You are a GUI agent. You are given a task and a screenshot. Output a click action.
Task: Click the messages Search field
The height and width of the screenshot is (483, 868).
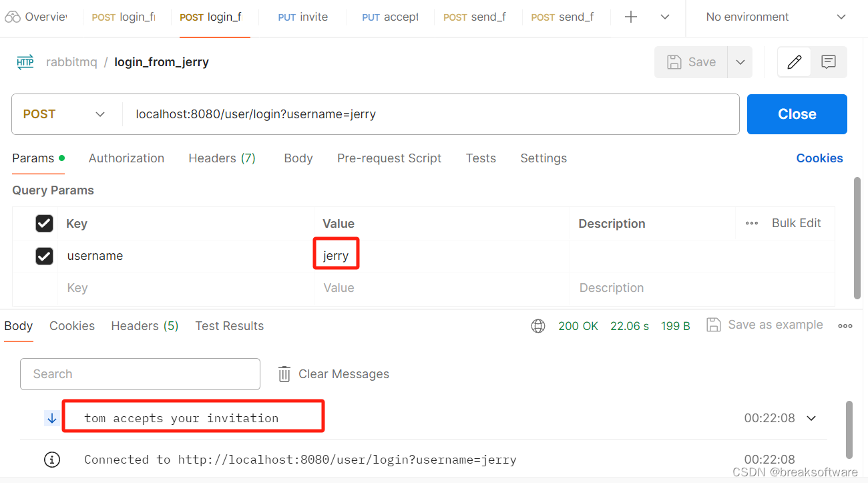coord(140,374)
